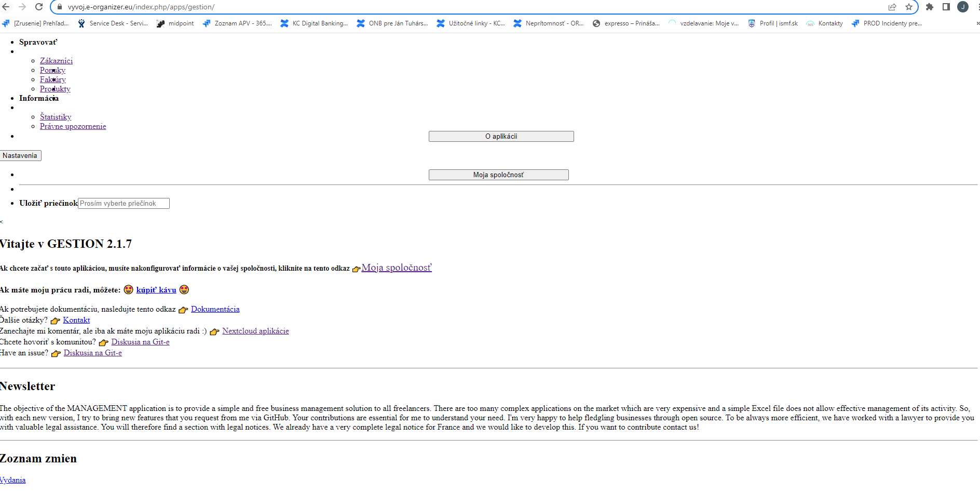Viewport: 980px width, 493px height.
Task: Click the browser back arrow
Action: (x=6, y=7)
